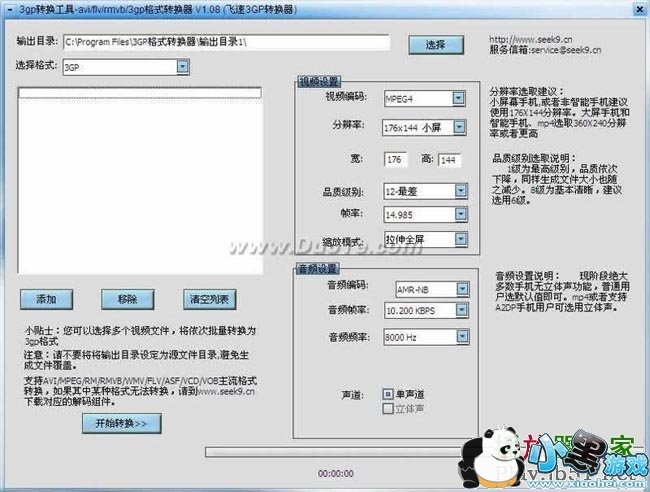Click the 服务信箱 service@seek9.cn text
The image size is (650, 492).
point(545,50)
